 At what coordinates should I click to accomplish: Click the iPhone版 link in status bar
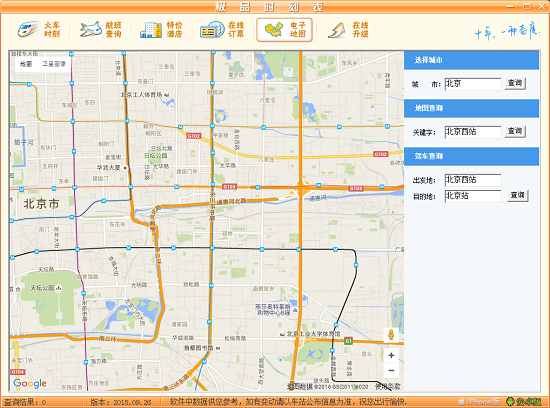tap(479, 402)
